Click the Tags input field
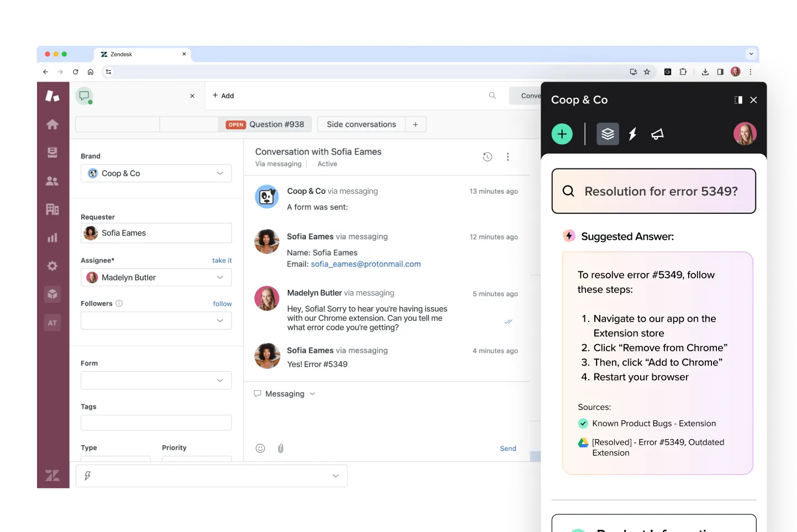Viewport: 797px width, 532px height. click(156, 423)
